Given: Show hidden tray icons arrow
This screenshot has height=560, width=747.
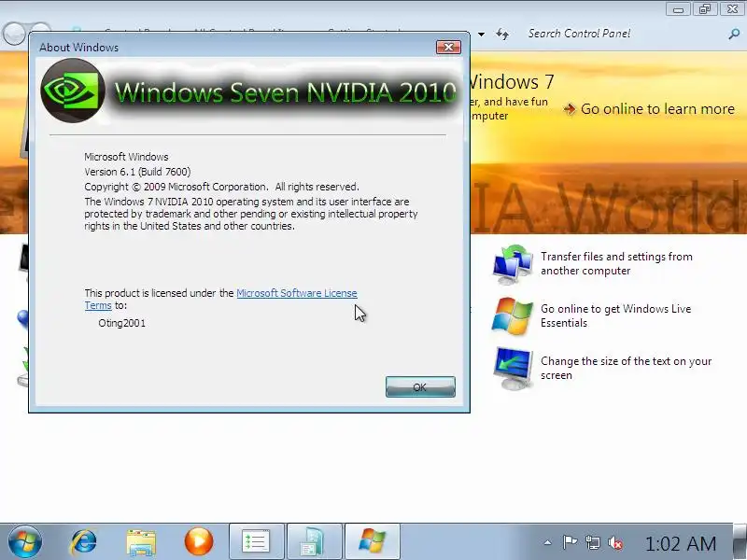Looking at the screenshot, I should [547, 542].
